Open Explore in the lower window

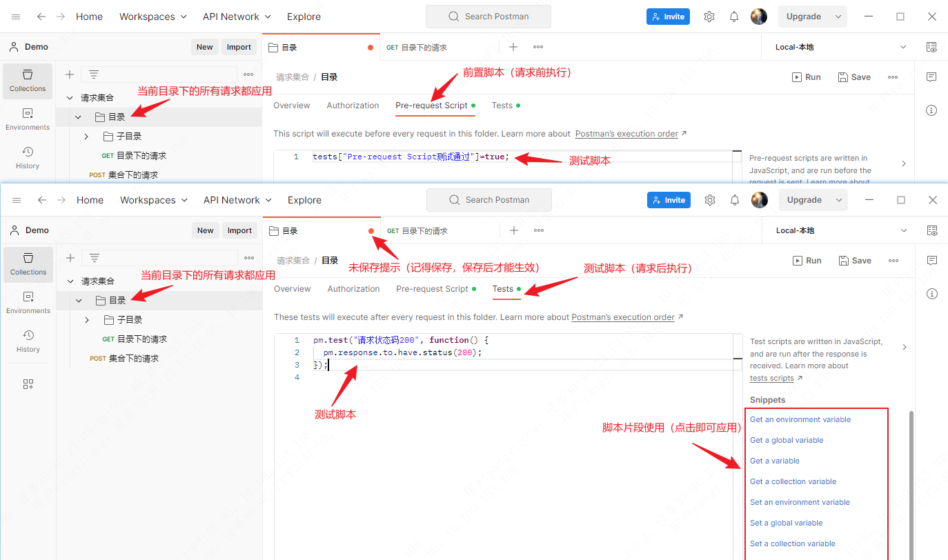pyautogui.click(x=304, y=200)
